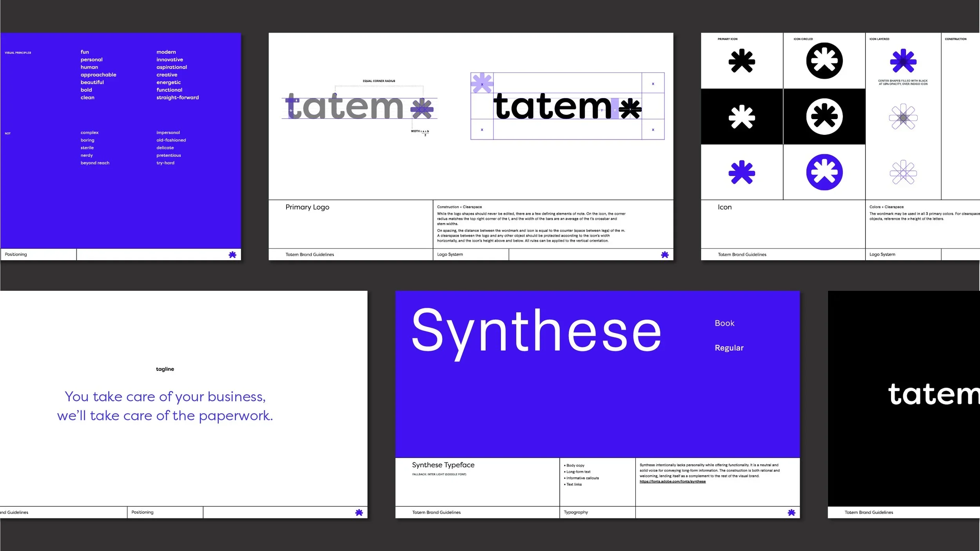Viewport: 980px width, 551px height.
Task: Click the black tatem wordmark inside clearspace grid
Action: pyautogui.click(x=552, y=106)
